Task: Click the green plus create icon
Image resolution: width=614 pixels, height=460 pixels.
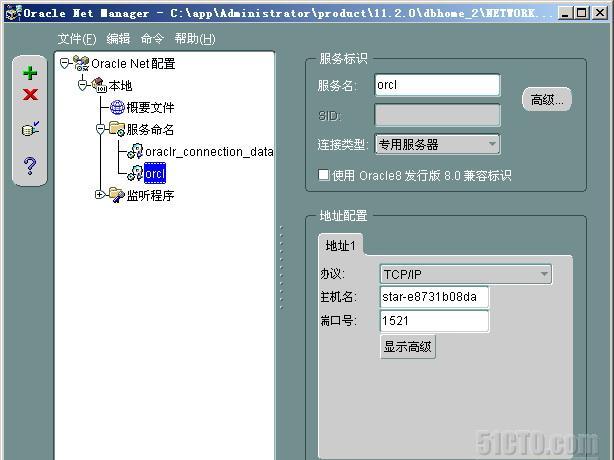Action: 30,73
